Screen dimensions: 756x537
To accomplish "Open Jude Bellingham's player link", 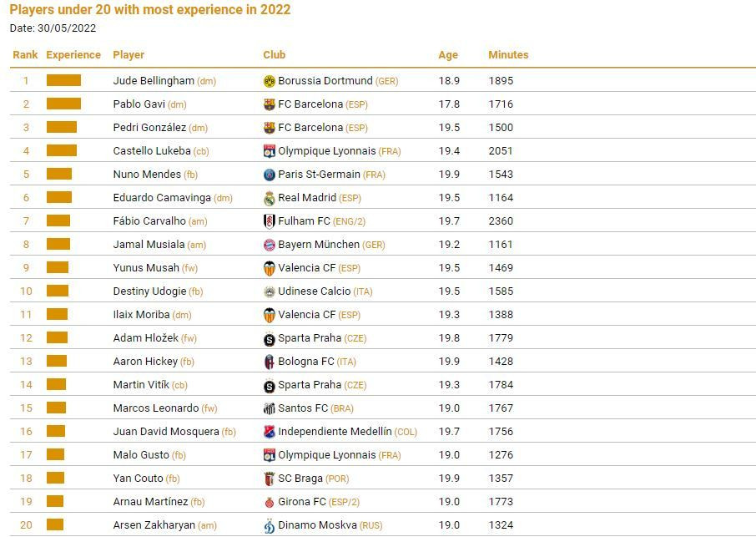I will (154, 81).
